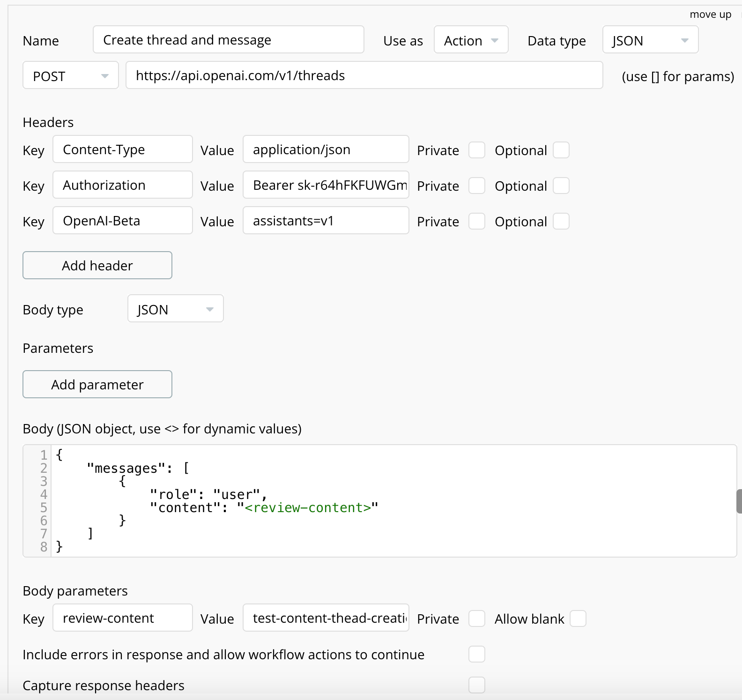Enable Optional for OpenAI-Beta header
This screenshot has height=700, width=742.
coord(561,222)
